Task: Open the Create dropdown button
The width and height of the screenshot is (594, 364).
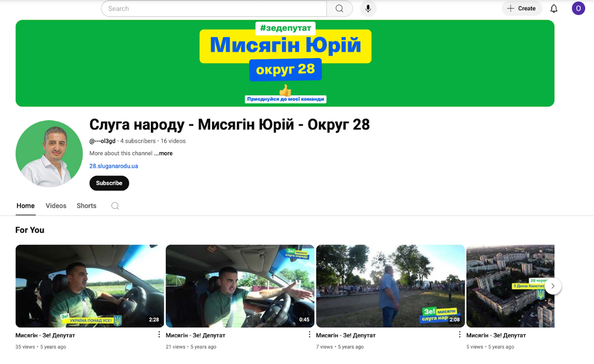Action: pyautogui.click(x=521, y=9)
